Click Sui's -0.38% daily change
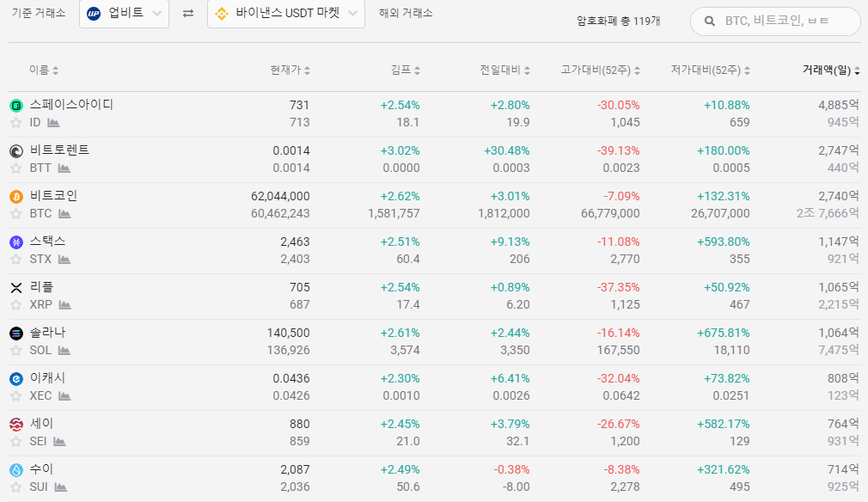The image size is (868, 502). click(511, 469)
